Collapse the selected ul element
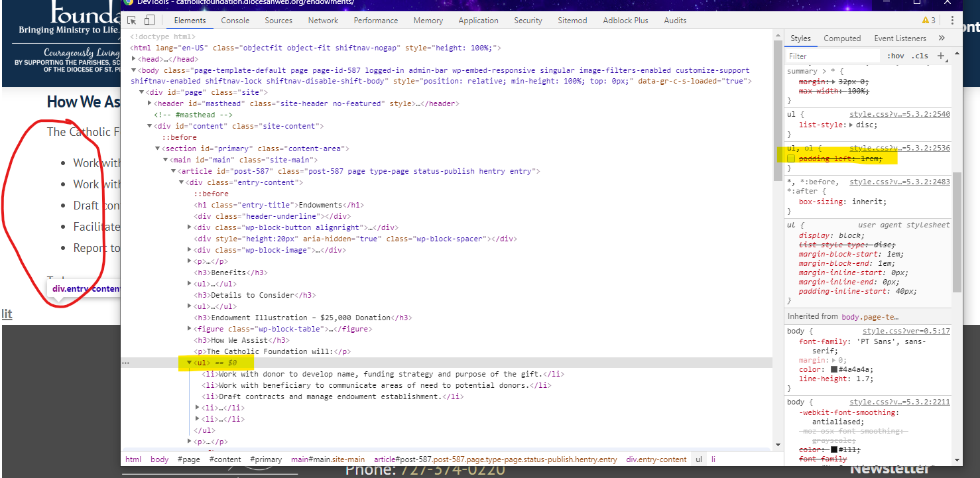 [189, 363]
